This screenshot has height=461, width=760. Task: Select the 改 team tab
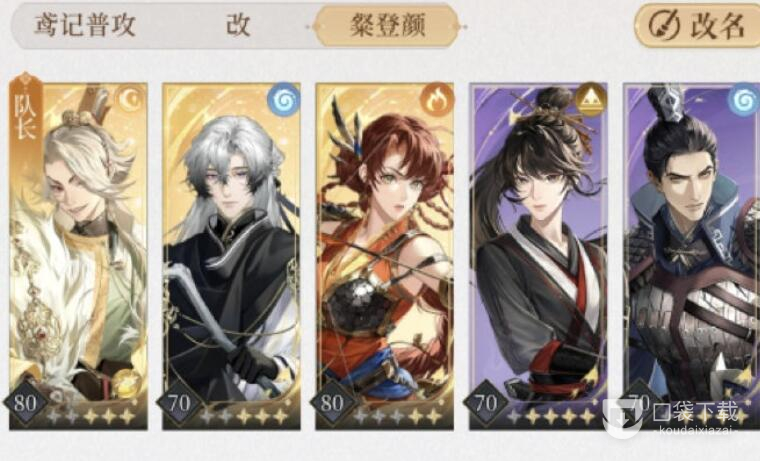(238, 25)
